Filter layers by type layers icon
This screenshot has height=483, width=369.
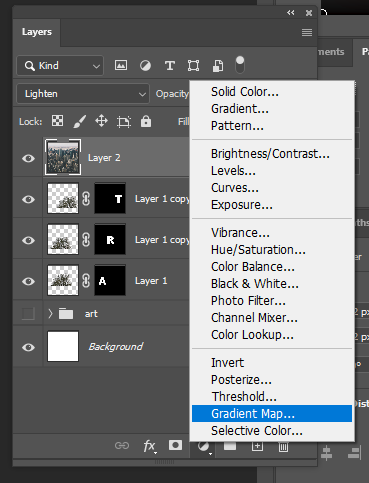(x=170, y=65)
